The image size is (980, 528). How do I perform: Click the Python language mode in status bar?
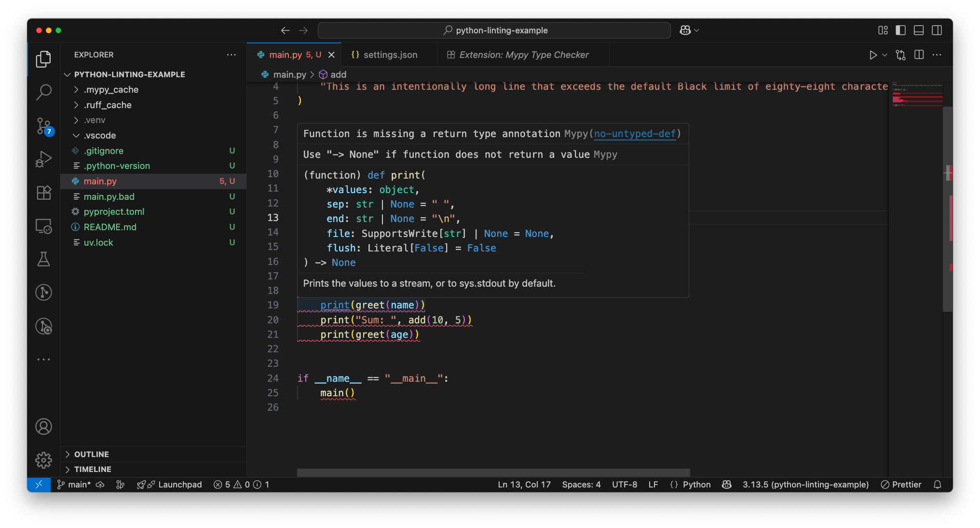(696, 485)
